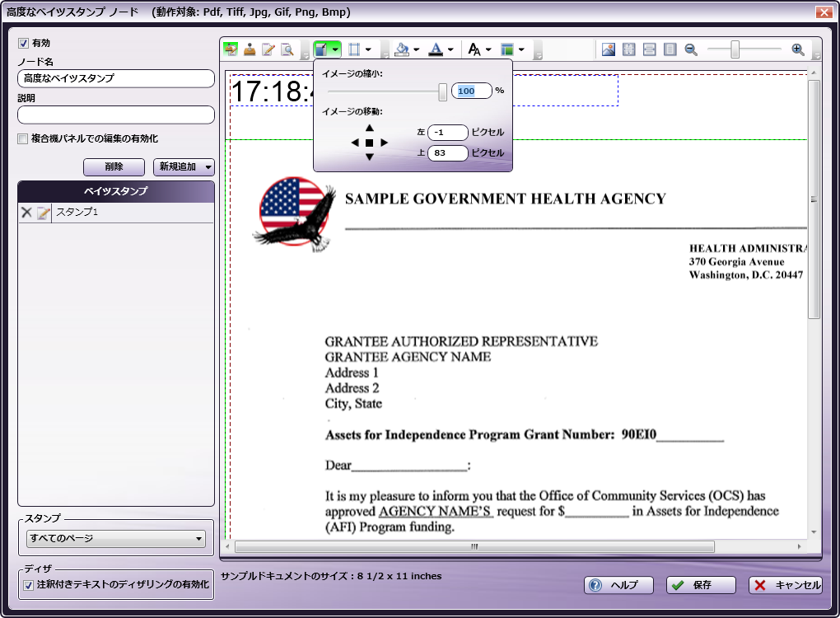The image size is (840, 618).
Task: Open the image adjust tool dropdown arrow
Action: [335, 49]
